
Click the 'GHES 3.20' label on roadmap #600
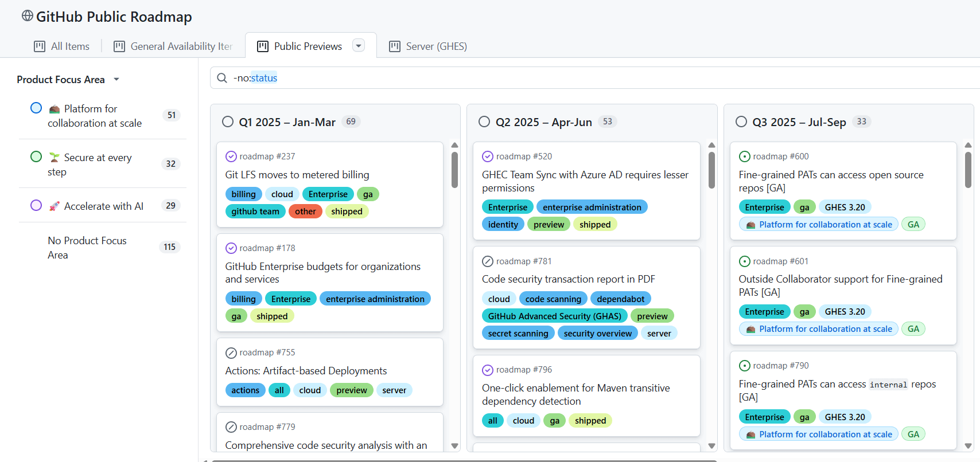[845, 207]
